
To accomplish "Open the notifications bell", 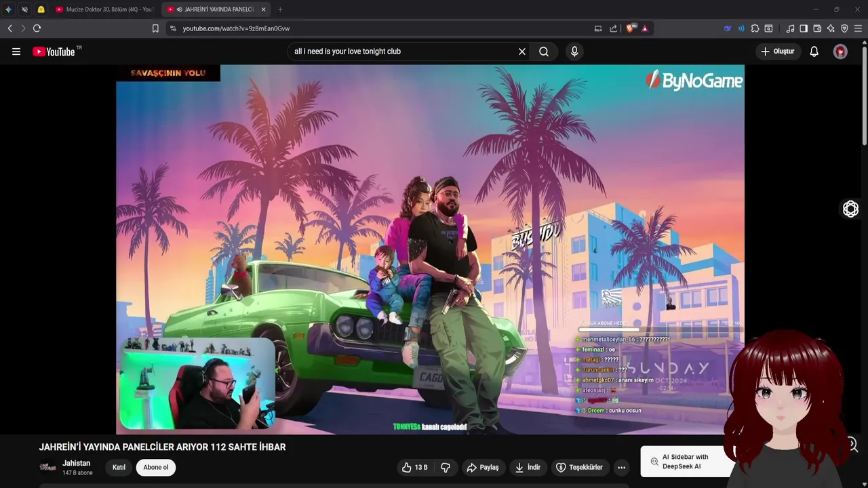I will point(814,52).
